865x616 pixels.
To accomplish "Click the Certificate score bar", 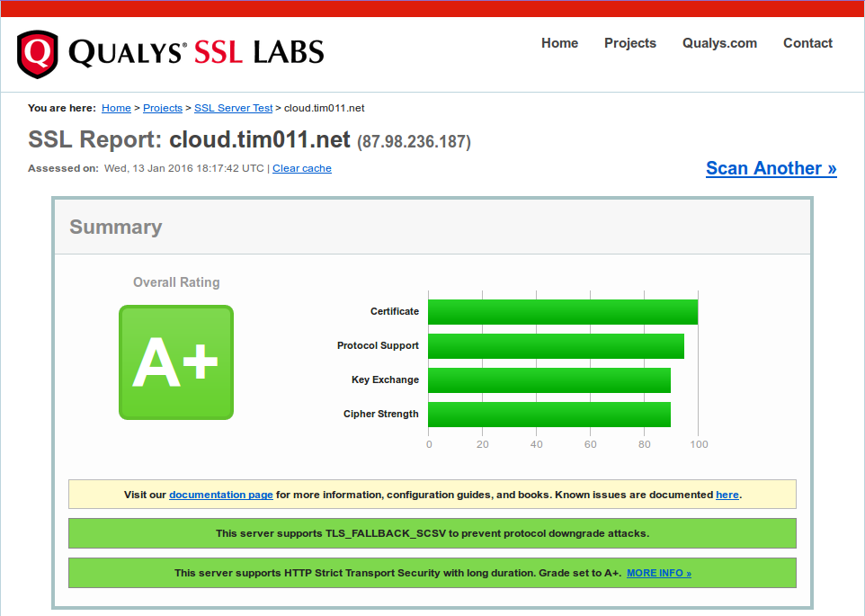I will pyautogui.click(x=563, y=312).
